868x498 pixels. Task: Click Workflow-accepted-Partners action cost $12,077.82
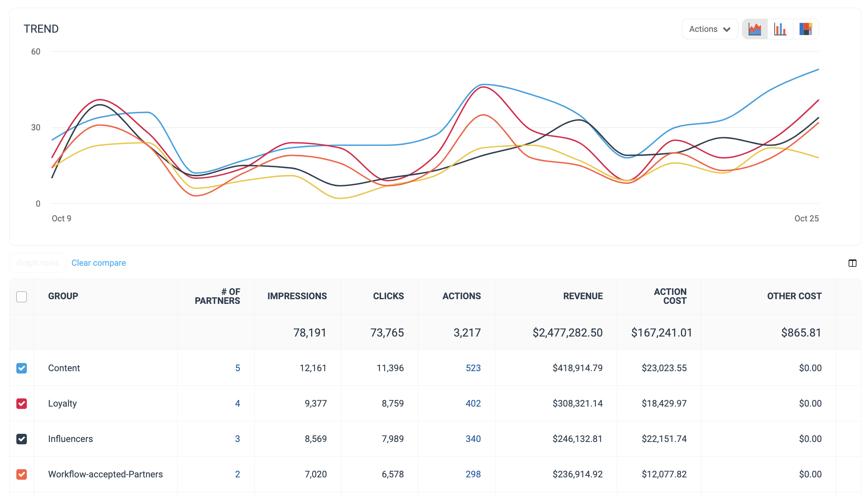(664, 474)
